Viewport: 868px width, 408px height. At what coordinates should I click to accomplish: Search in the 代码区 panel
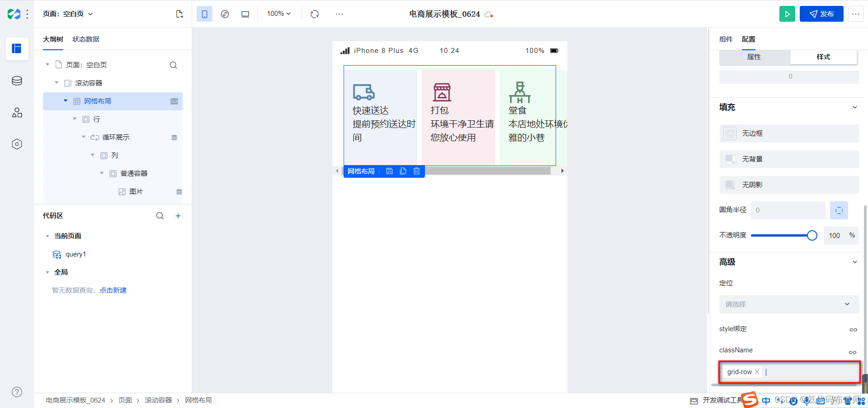[x=160, y=216]
